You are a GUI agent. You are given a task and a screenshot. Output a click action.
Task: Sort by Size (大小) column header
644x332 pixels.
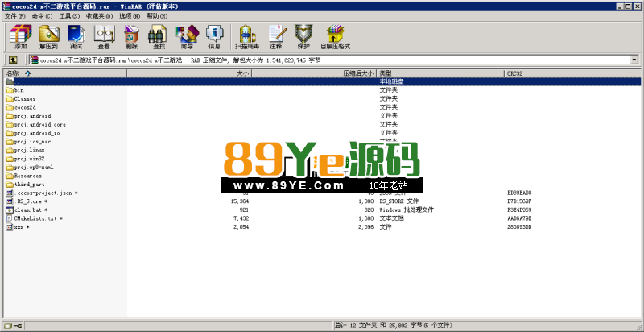(189, 73)
